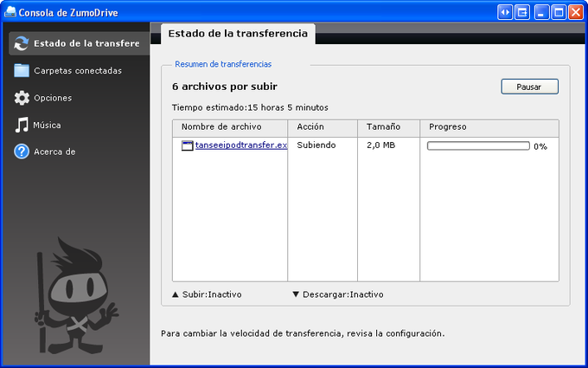Click the 6 archivos por subir heading
This screenshot has height=368, width=588.
point(225,87)
